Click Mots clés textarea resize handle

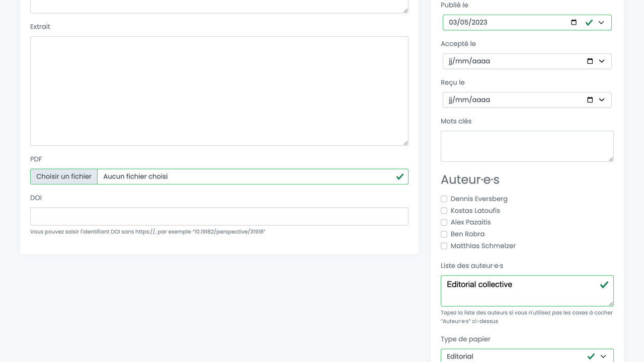611,159
